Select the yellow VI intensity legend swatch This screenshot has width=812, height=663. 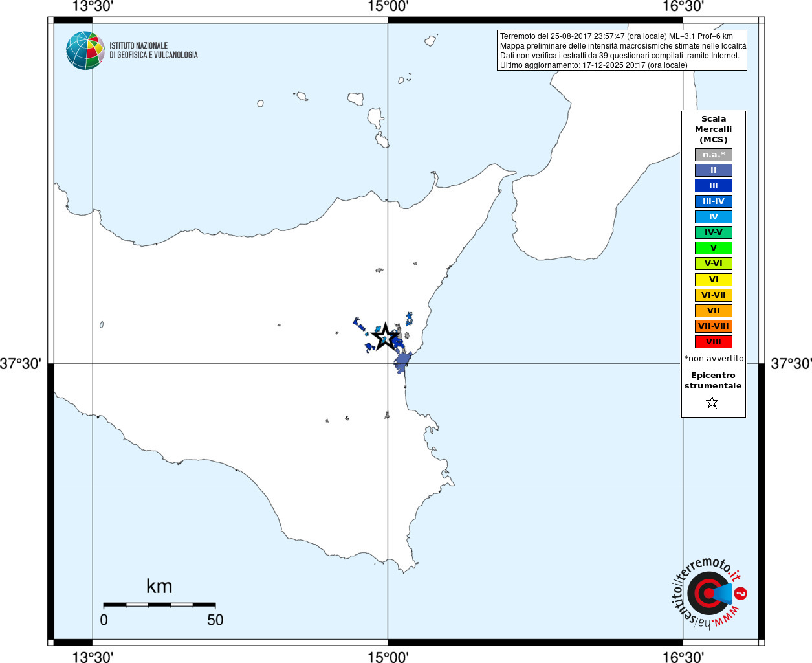click(x=714, y=280)
